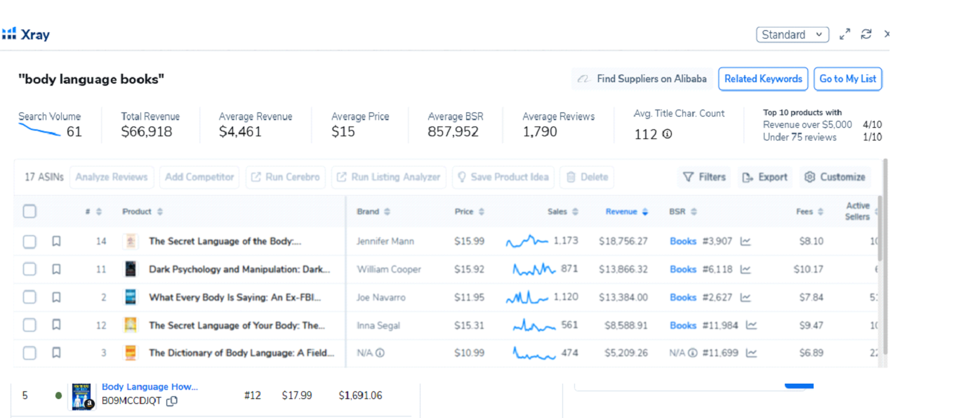Open the Filters panel
Image resolution: width=980 pixels, height=418 pixels.
tap(704, 177)
